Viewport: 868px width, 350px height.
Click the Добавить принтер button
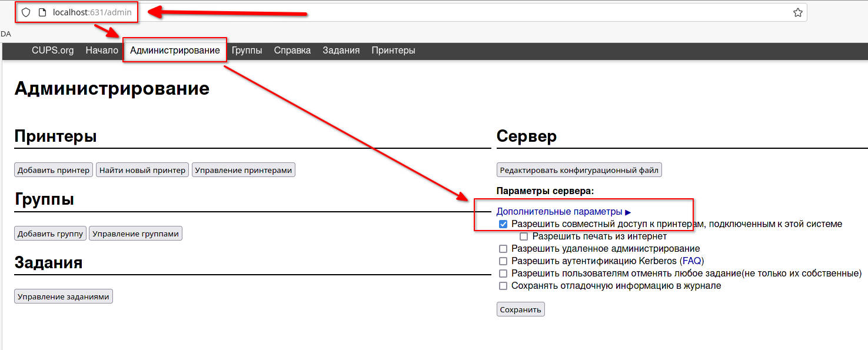click(53, 169)
